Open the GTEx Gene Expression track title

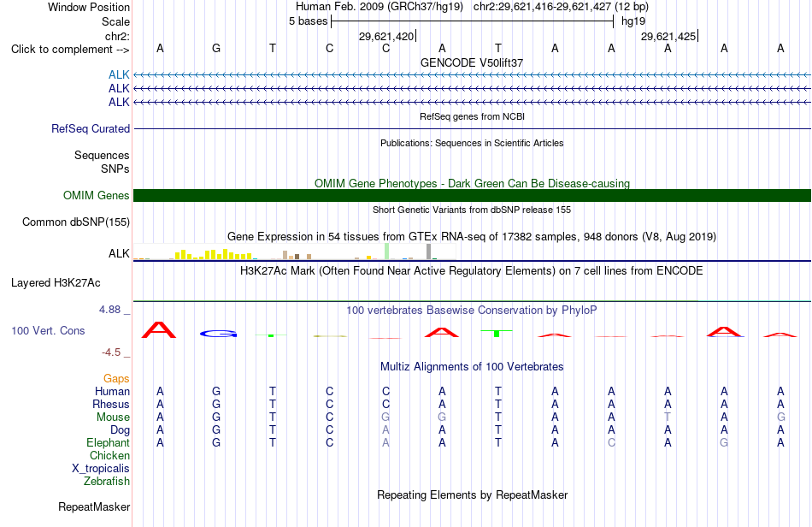pos(472,237)
